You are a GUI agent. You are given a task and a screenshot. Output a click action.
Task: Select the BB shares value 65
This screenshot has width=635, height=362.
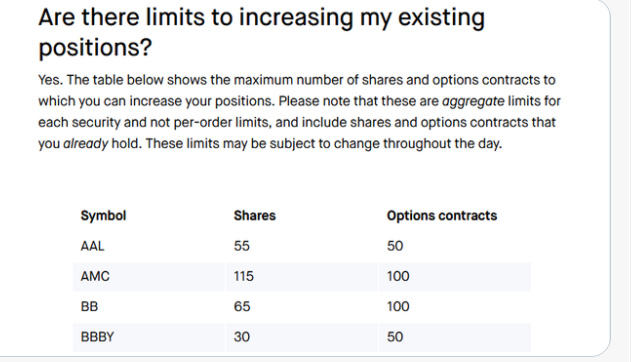pyautogui.click(x=242, y=307)
